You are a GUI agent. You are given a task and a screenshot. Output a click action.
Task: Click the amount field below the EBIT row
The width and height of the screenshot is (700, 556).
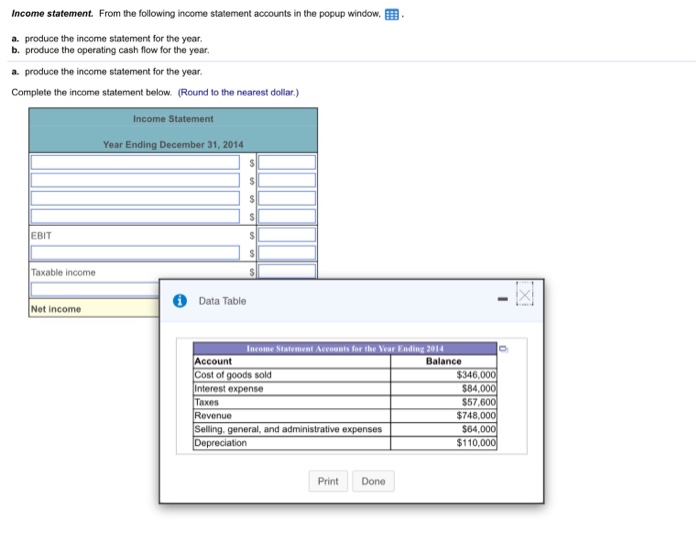[x=287, y=253]
